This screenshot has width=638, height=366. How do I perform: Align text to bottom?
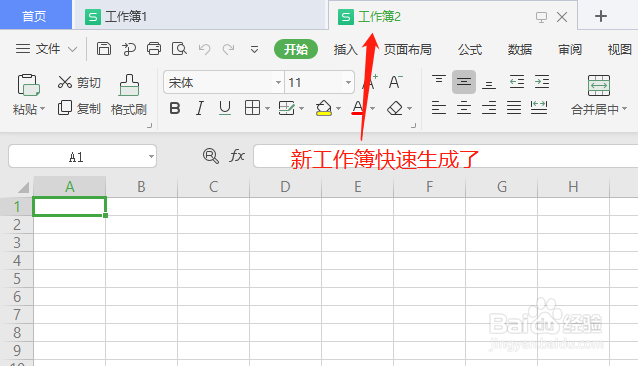(489, 84)
